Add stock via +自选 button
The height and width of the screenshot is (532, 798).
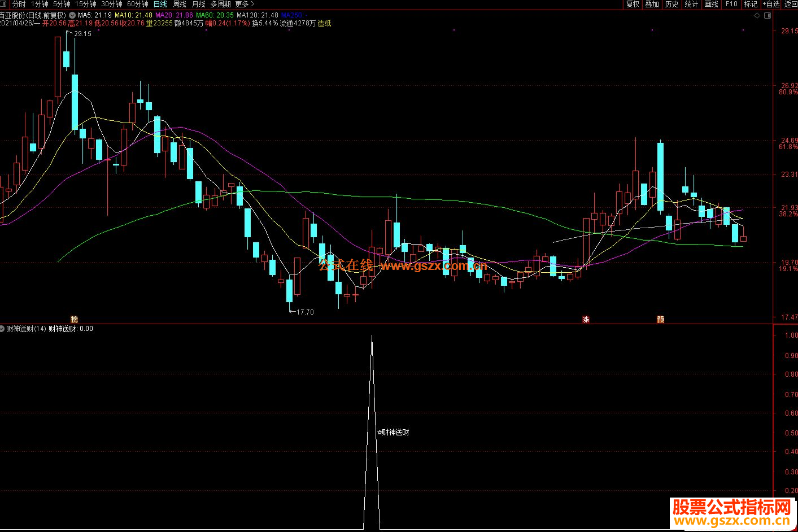tap(771, 4)
